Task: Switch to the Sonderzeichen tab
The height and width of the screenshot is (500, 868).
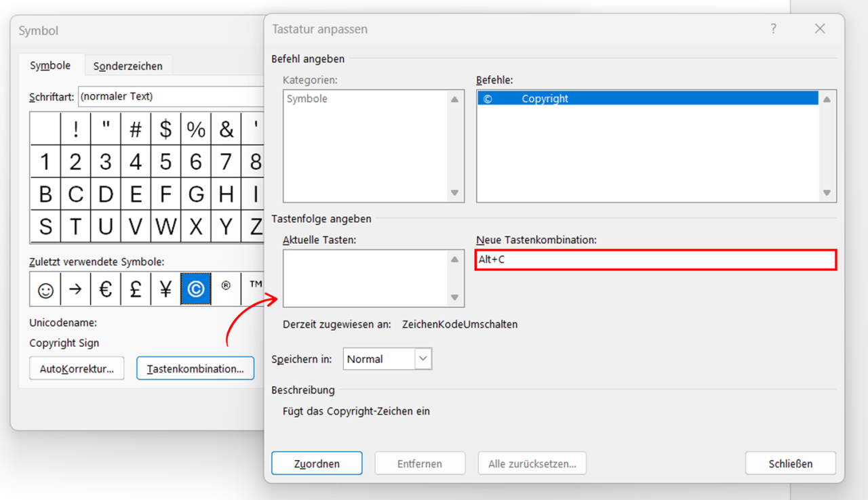Action: pos(128,65)
